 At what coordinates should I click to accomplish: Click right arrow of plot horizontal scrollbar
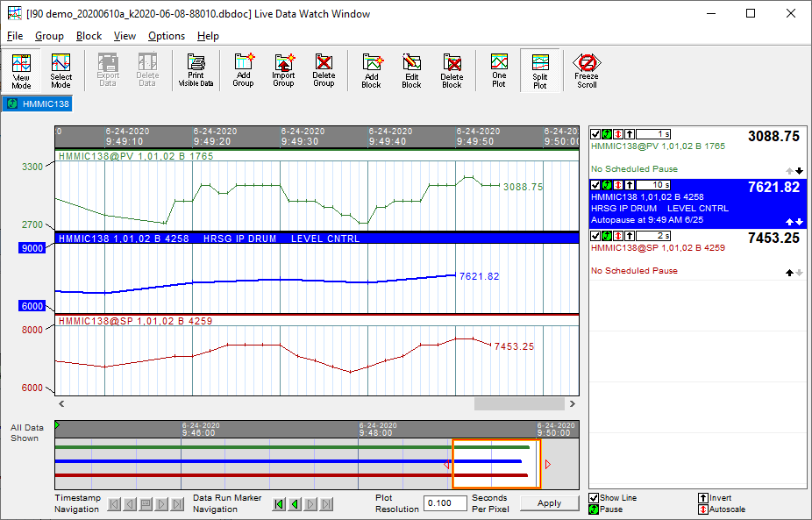[x=573, y=404]
